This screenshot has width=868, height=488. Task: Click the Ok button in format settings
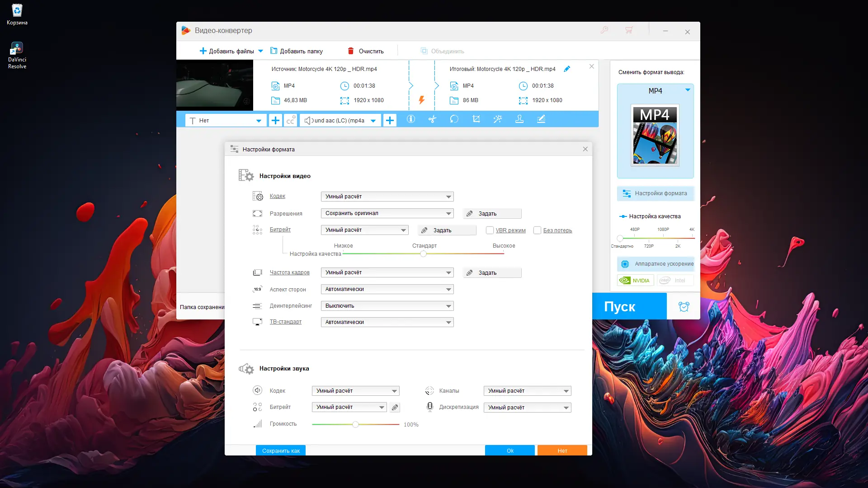click(x=509, y=450)
